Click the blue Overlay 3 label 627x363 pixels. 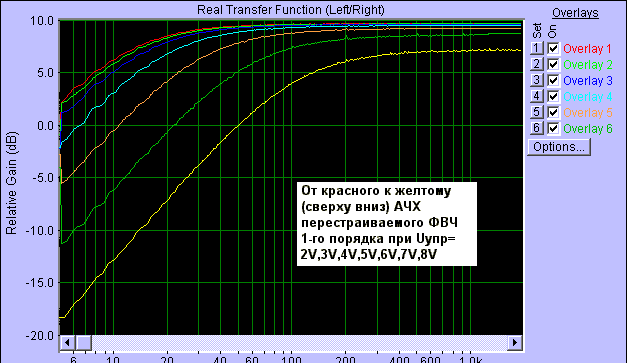coord(588,81)
